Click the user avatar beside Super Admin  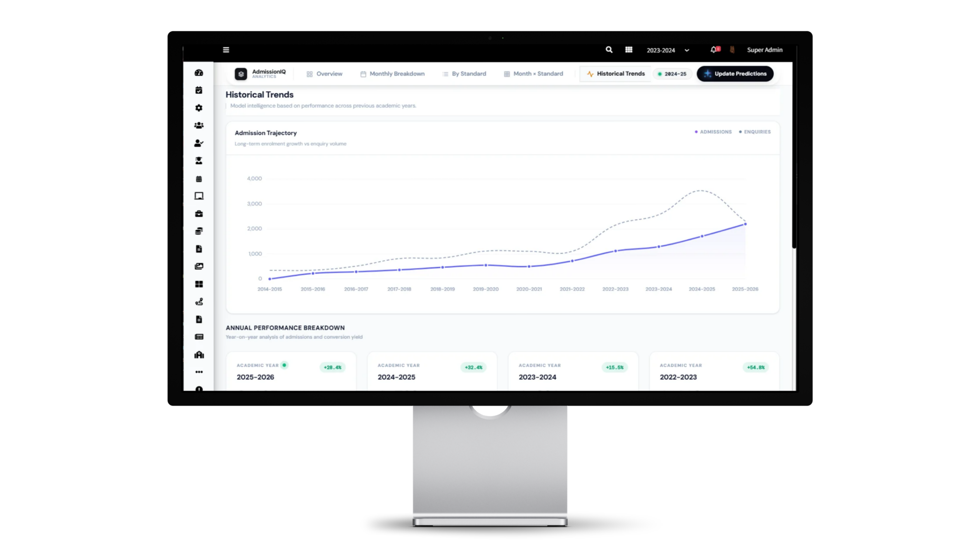point(732,50)
